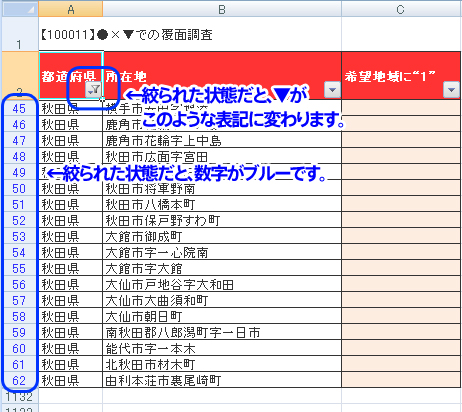The height and width of the screenshot is (412, 462).
Task: Click cell 大仙市朝日町
Action: tap(222, 316)
